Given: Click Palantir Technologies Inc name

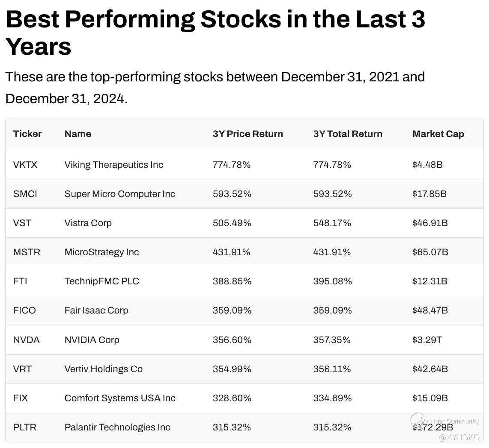Looking at the screenshot, I should point(117,427).
